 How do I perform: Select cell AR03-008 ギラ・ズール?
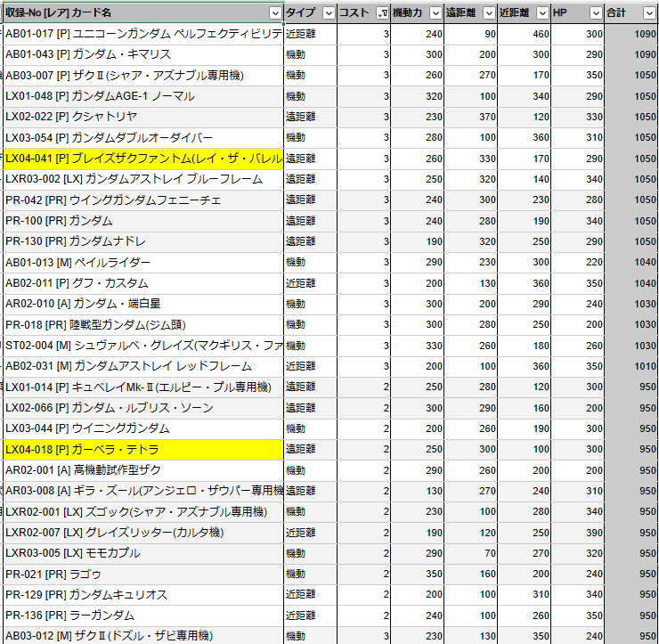[x=142, y=491]
